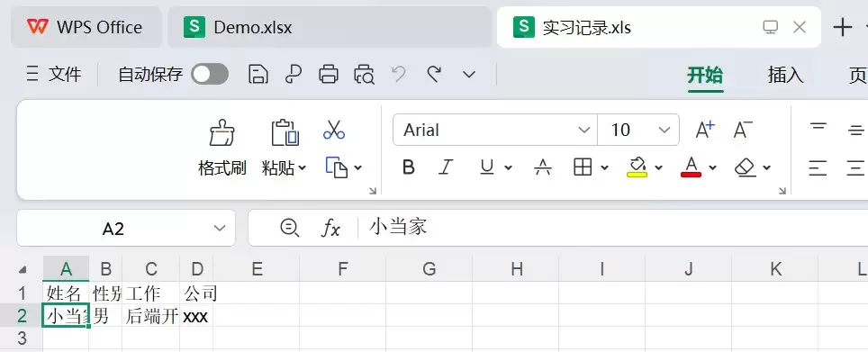Open the 文件 menu
Screen dimensions: 868x352
click(x=54, y=74)
